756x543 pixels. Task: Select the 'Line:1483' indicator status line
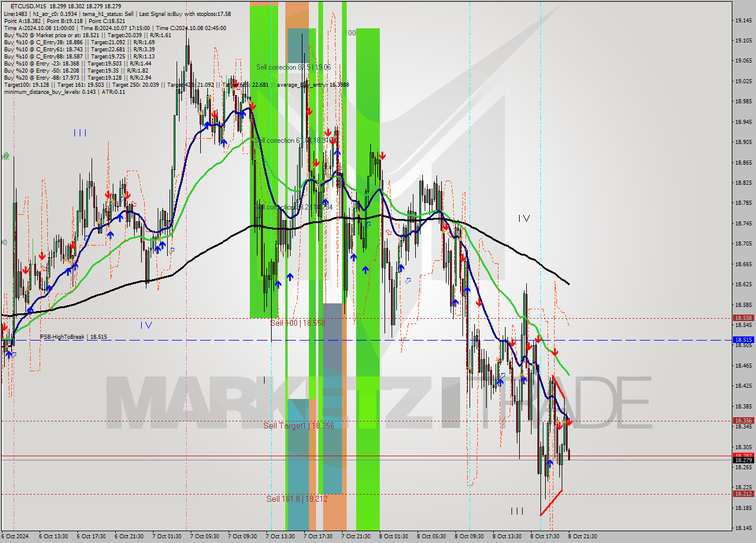point(117,14)
